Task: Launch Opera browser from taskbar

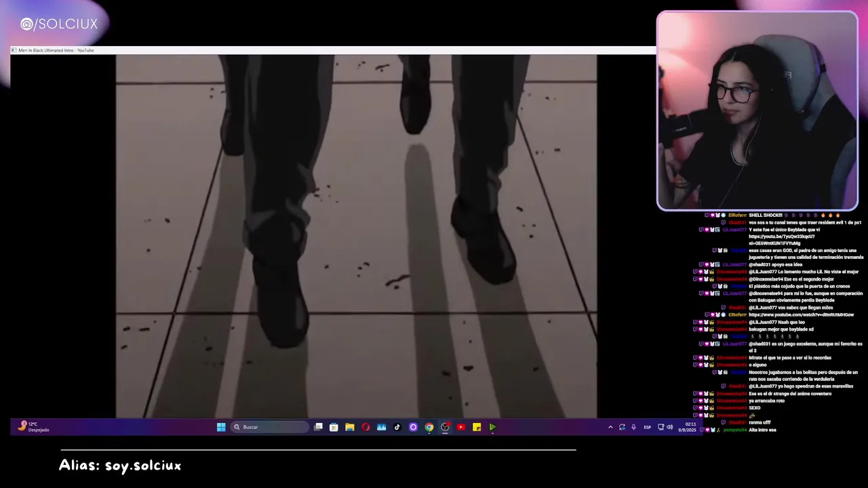Action: click(x=366, y=427)
